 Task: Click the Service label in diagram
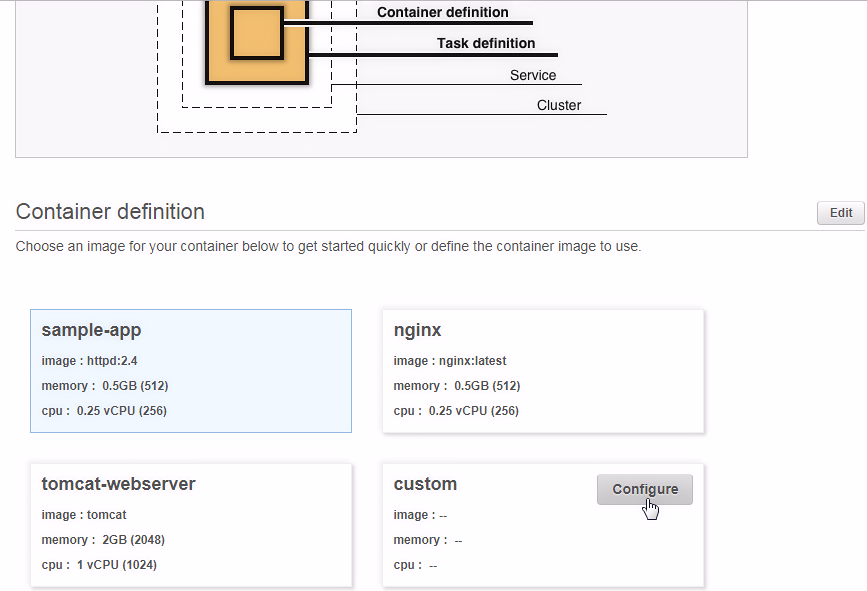coord(533,75)
